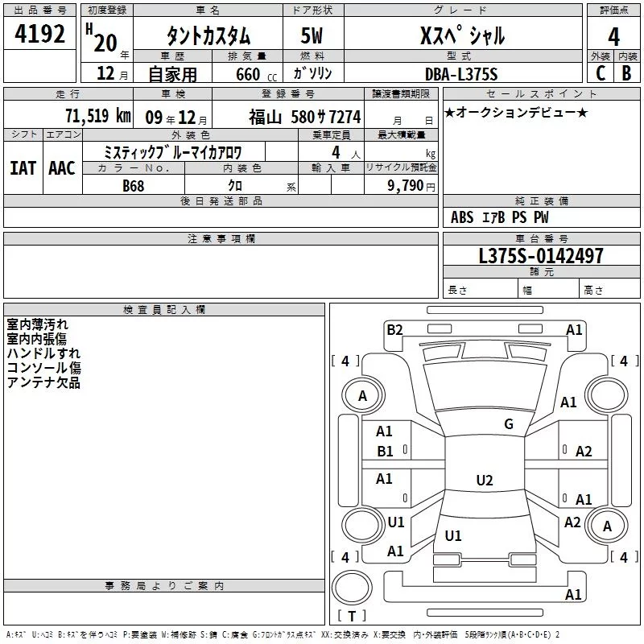Click 事務局よりご案内 header
This screenshot has width=644, height=644.
[x=164, y=586]
